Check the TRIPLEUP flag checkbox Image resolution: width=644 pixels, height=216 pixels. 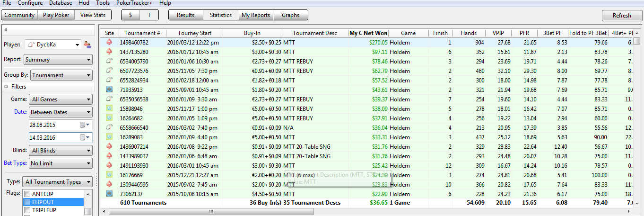tap(27, 210)
